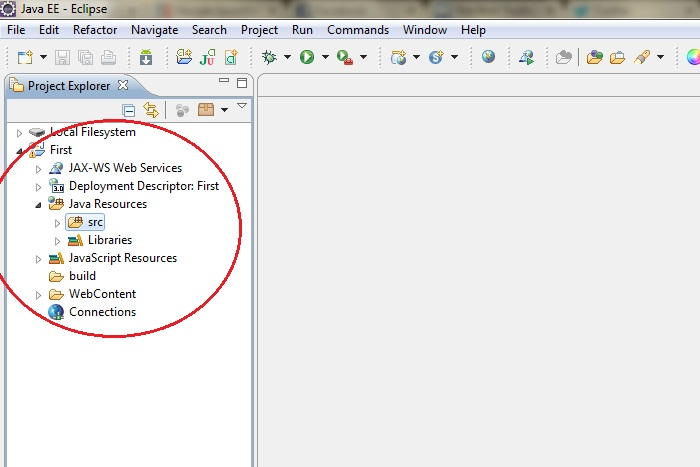700x467 pixels.
Task: Click the Print toolbar icon
Action: tap(108, 58)
